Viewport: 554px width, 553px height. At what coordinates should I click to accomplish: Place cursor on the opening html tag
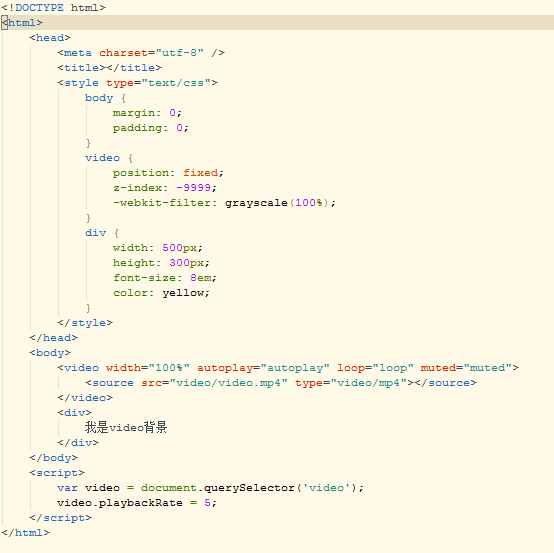pyautogui.click(x=22, y=23)
